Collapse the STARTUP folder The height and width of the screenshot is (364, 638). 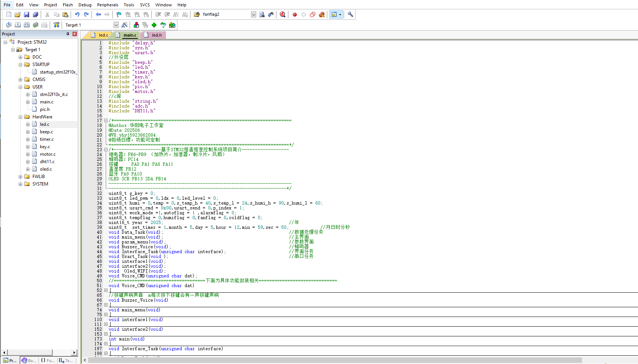coord(20,65)
